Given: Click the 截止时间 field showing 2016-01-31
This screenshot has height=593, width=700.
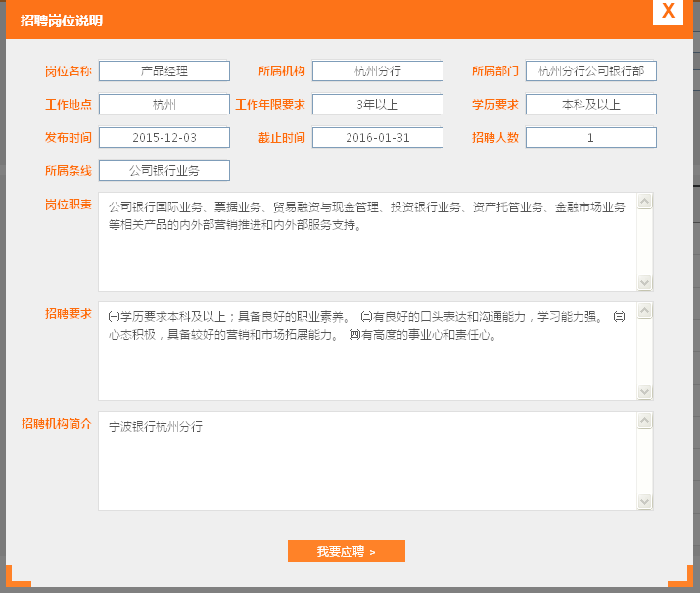Looking at the screenshot, I should pyautogui.click(x=378, y=138).
